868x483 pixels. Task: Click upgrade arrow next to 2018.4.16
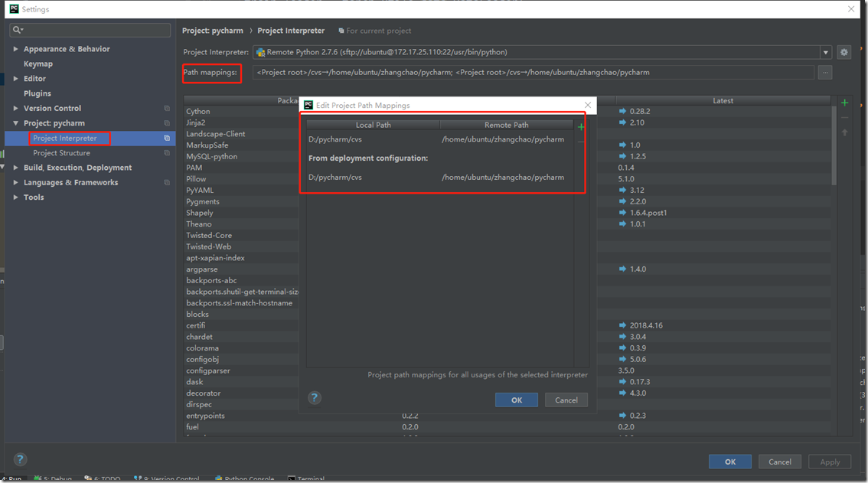coord(622,325)
